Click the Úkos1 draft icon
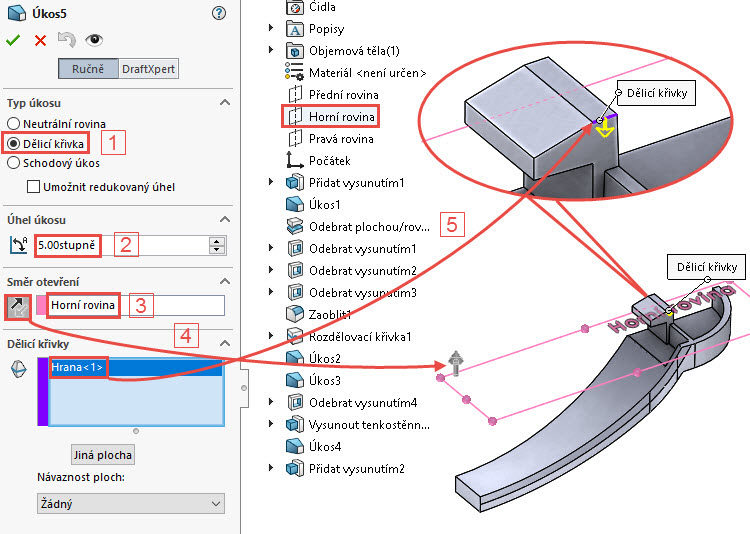Screen dimensions: 750x534 [x=295, y=204]
